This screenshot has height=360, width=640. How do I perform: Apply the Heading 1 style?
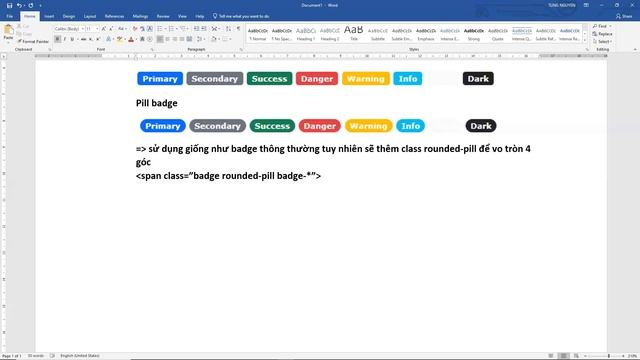(306, 34)
